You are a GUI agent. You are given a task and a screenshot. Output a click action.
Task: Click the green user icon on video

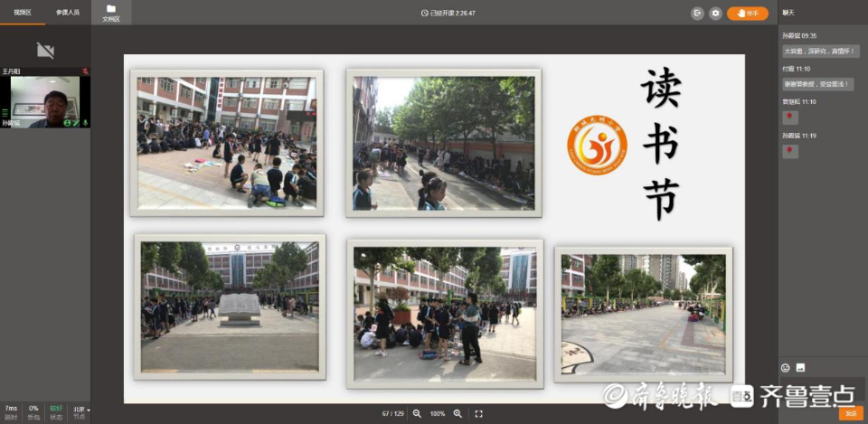(x=67, y=122)
